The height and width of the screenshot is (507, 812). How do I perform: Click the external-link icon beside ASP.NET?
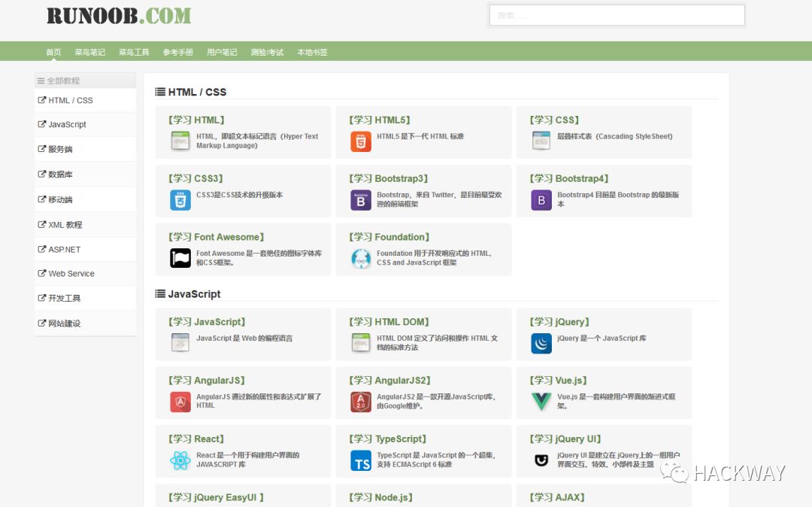pos(42,249)
